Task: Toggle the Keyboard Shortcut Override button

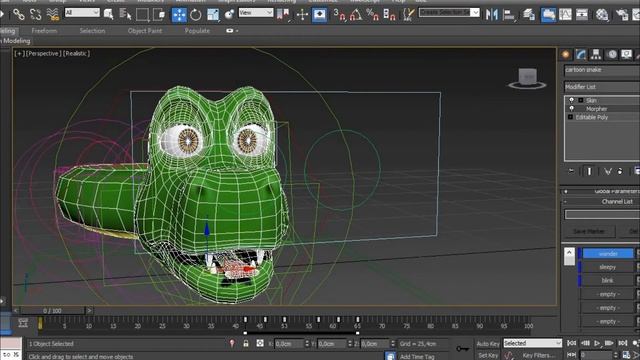Action: pyautogui.click(x=319, y=15)
